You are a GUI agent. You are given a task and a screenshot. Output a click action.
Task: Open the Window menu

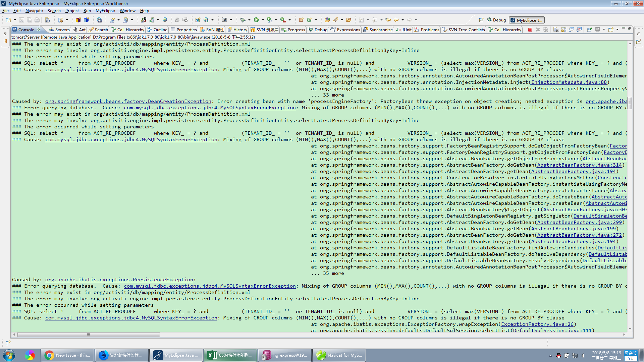coord(127,11)
